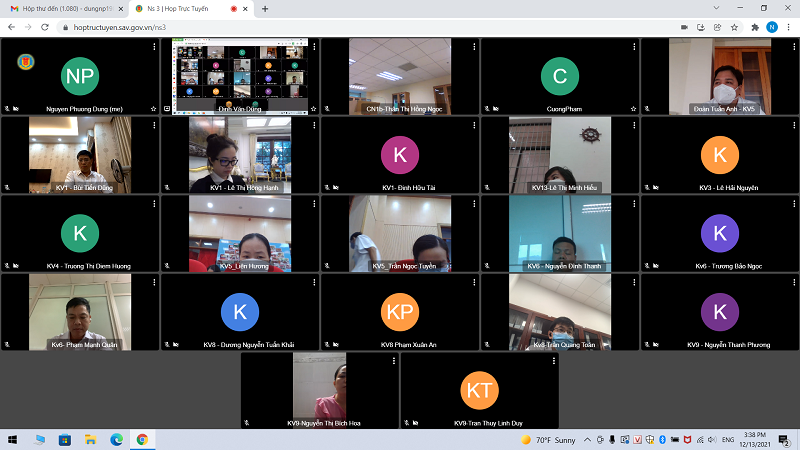Click camera-off icon on Nguyen Phuong Dung tile

pyautogui.click(x=16, y=109)
